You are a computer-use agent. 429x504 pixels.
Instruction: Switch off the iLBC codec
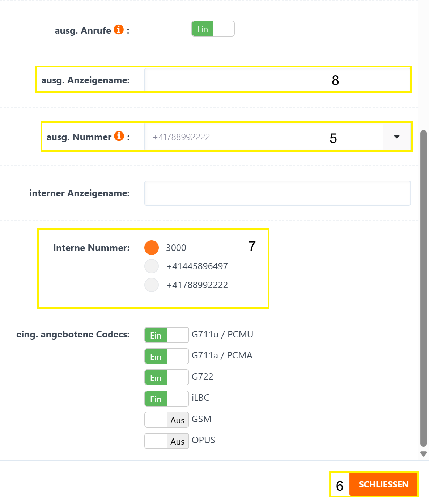(167, 399)
